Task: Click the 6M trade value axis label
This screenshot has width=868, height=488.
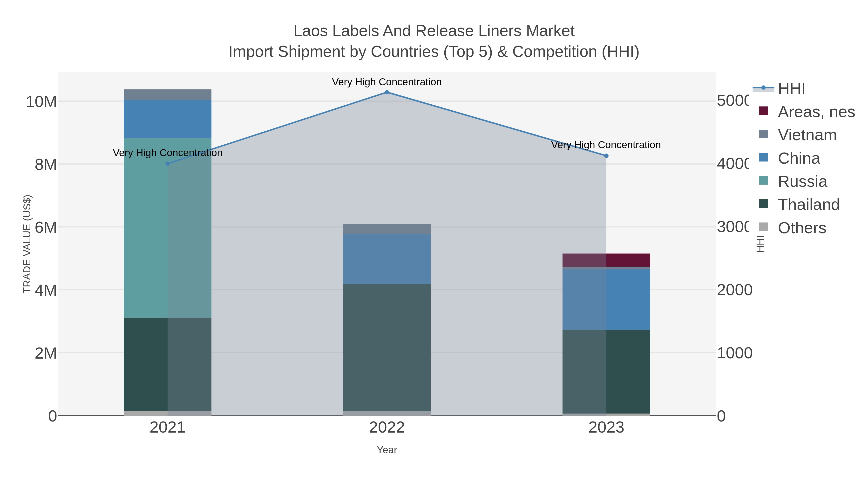Action: tap(46, 228)
